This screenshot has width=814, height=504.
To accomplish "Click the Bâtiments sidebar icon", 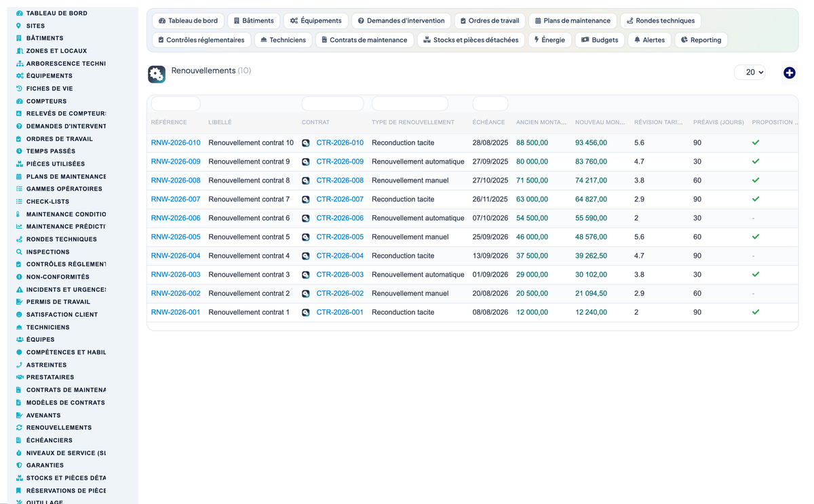I will 19,39.
